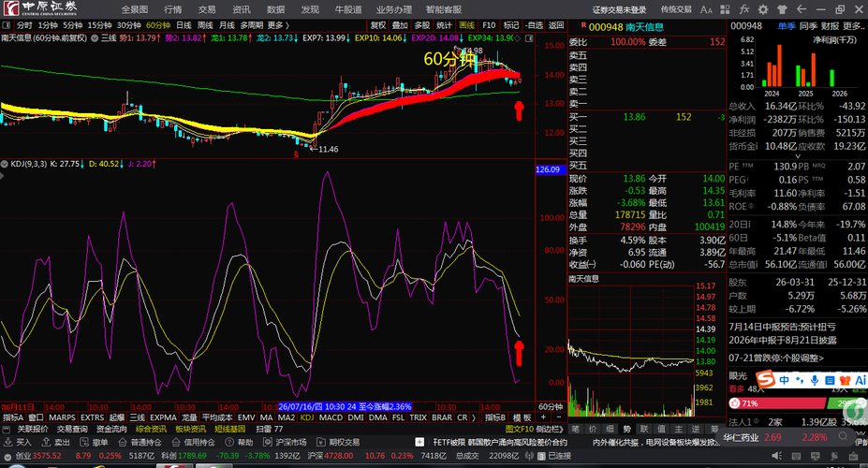Open the skin (shirt) theme icon
This screenshot has width=868, height=468.
(782, 9)
